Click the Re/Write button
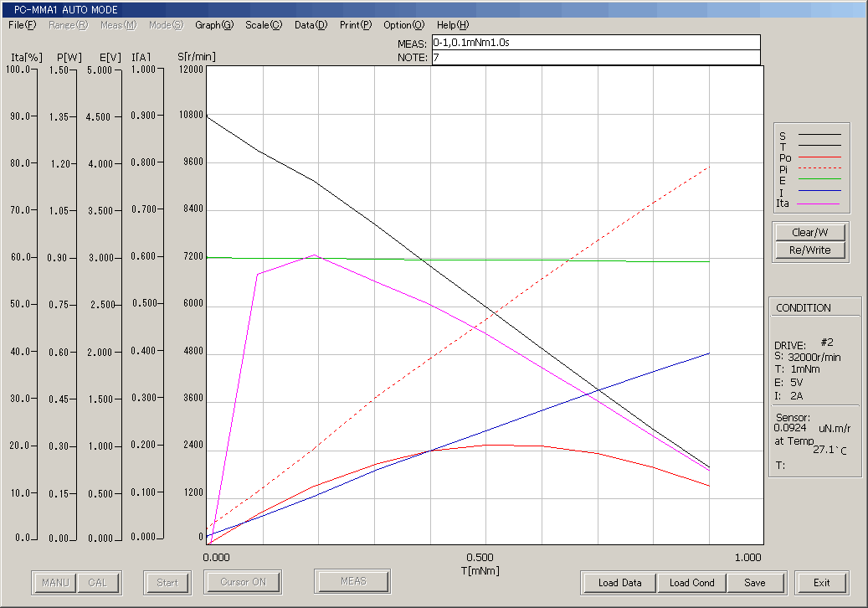This screenshot has width=868, height=608. (x=810, y=250)
